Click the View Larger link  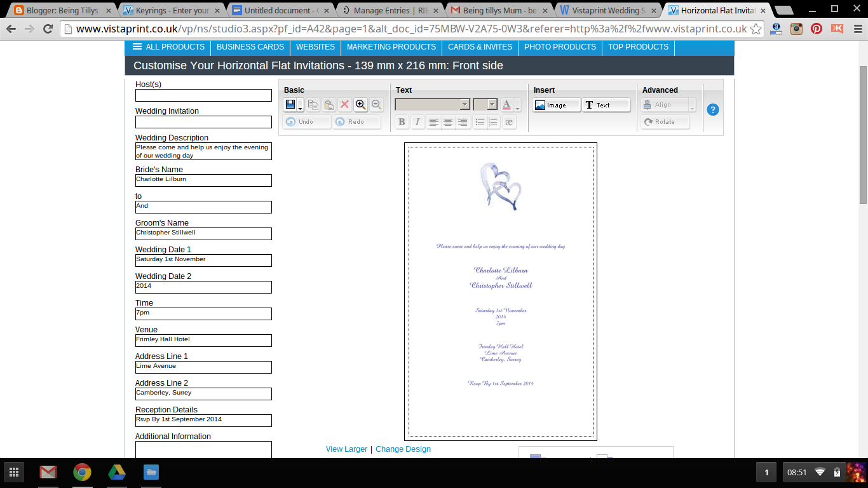tap(346, 449)
